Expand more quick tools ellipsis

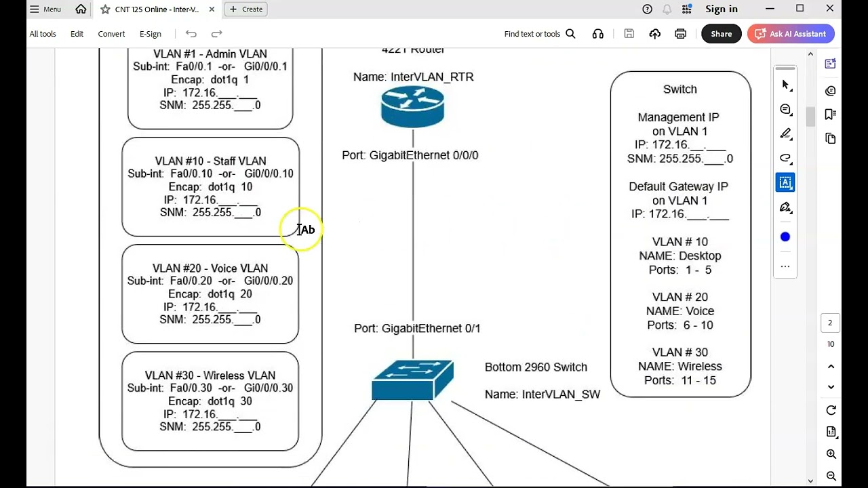[x=785, y=266]
